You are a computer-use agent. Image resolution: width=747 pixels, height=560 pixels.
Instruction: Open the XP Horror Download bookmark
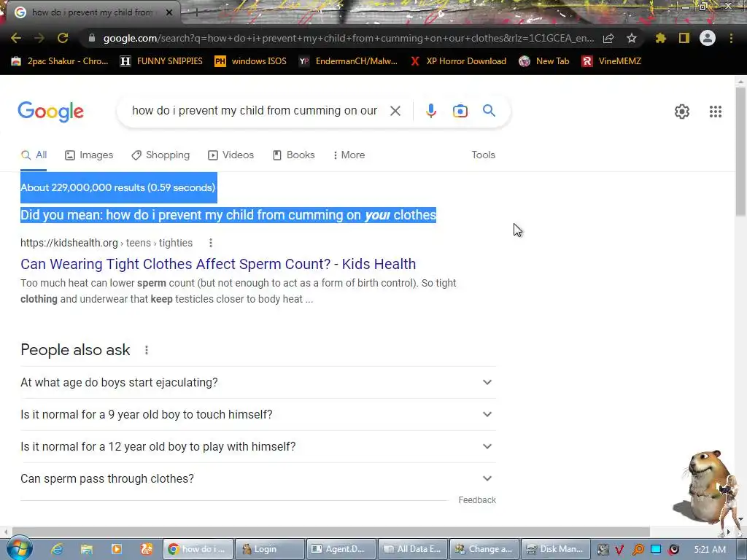(458, 61)
